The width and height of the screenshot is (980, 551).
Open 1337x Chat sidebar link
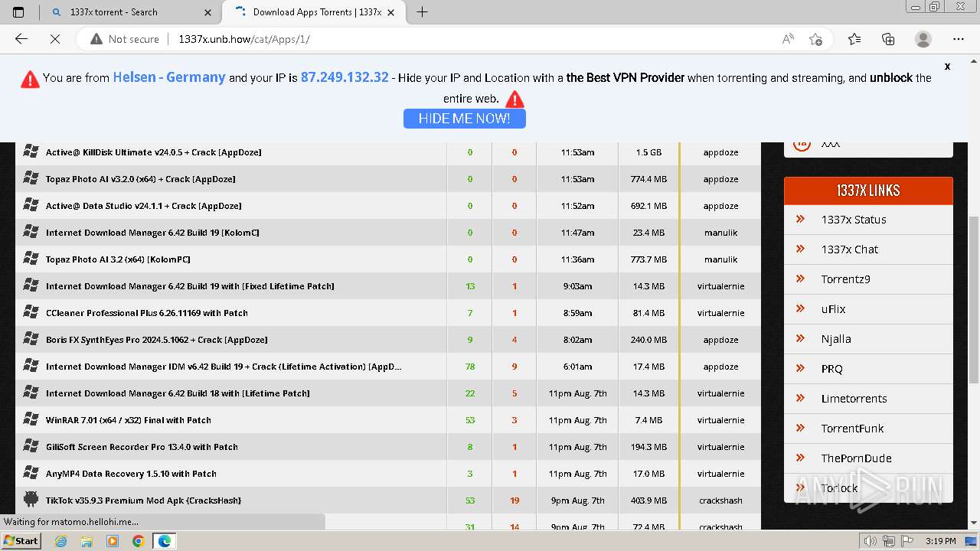[x=849, y=249]
